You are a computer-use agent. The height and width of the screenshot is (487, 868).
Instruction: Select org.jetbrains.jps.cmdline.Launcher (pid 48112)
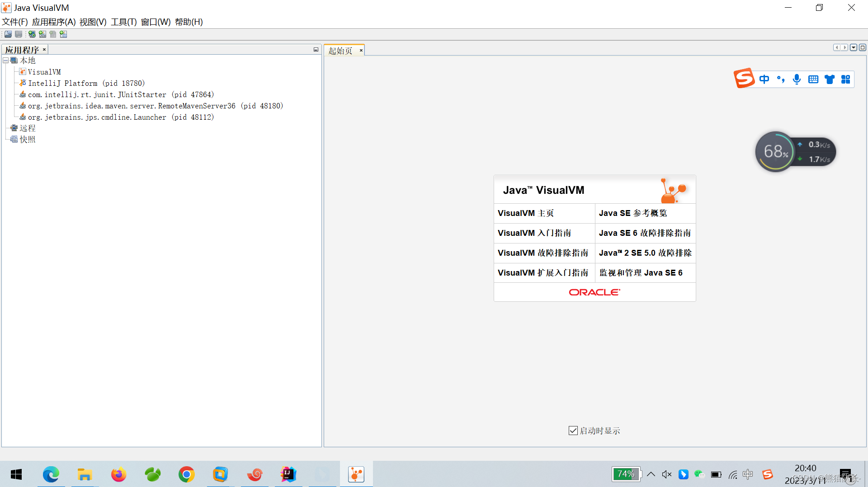point(121,117)
